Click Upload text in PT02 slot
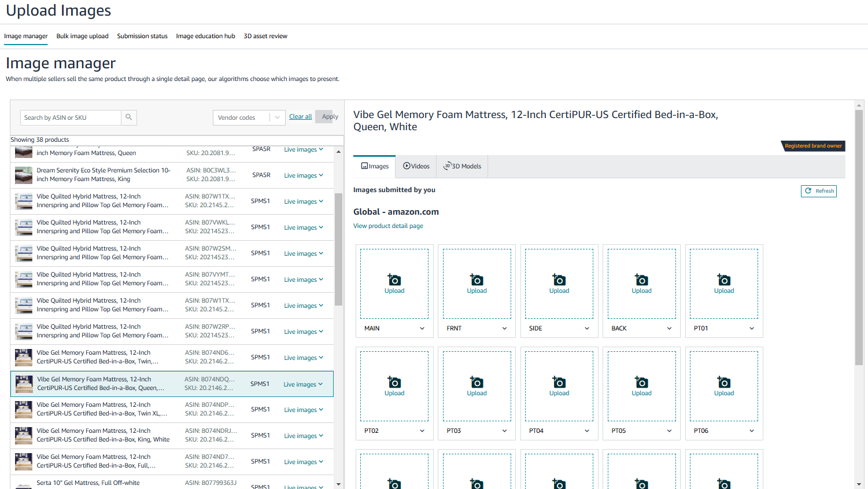 394,393
